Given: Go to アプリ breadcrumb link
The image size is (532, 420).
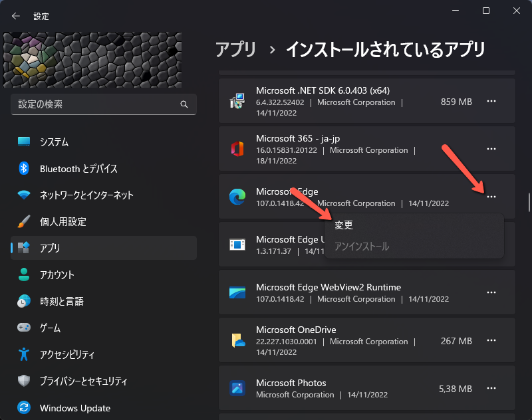Looking at the screenshot, I should click(x=236, y=49).
